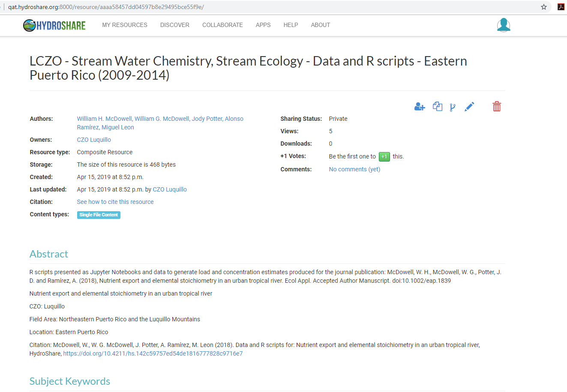Open the DISCOVER menu item

[174, 25]
